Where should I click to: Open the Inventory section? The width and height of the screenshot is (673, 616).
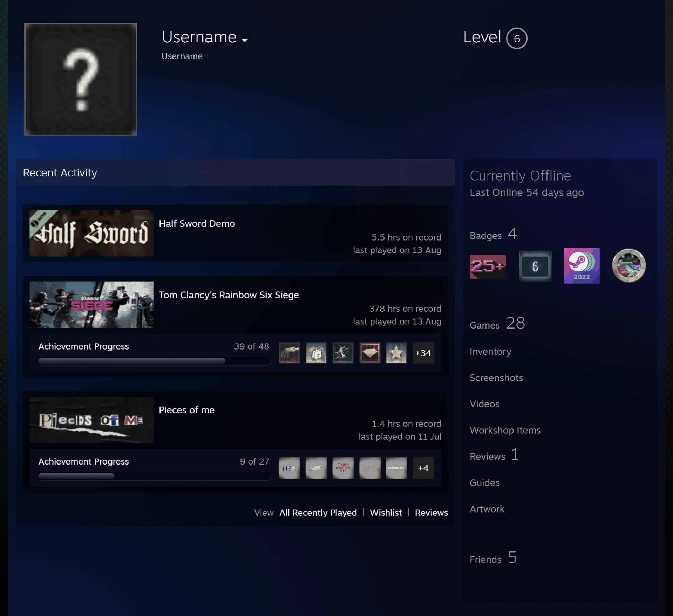[x=490, y=351]
